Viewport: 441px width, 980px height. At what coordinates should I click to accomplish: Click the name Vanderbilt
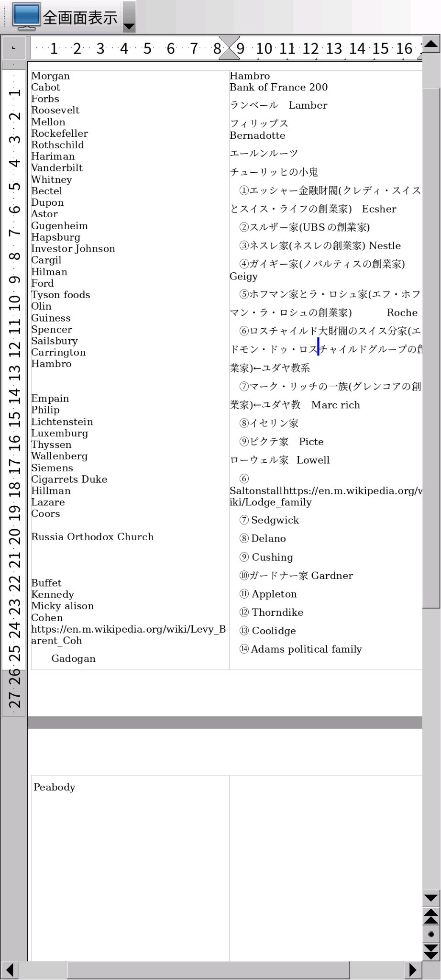point(57,168)
